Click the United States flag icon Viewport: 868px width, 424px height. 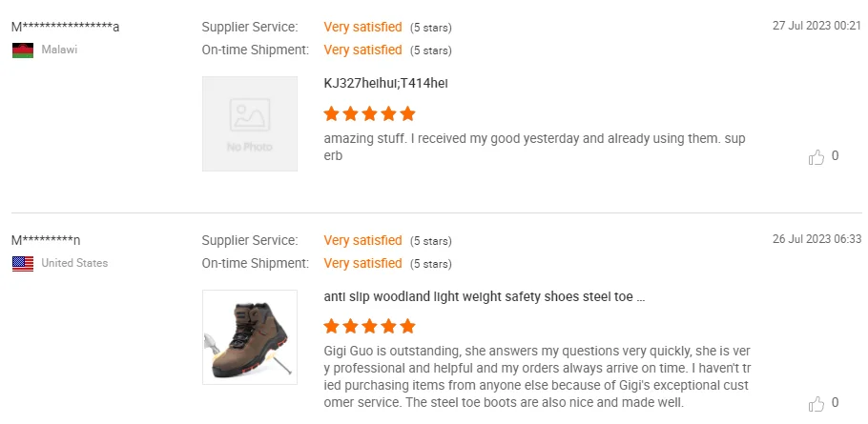[23, 263]
